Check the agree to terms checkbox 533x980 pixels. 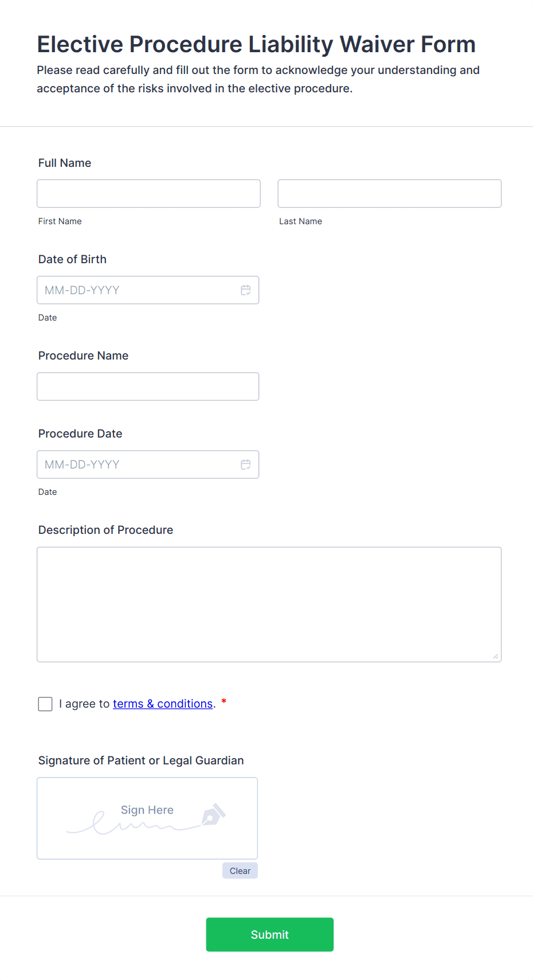(x=45, y=704)
